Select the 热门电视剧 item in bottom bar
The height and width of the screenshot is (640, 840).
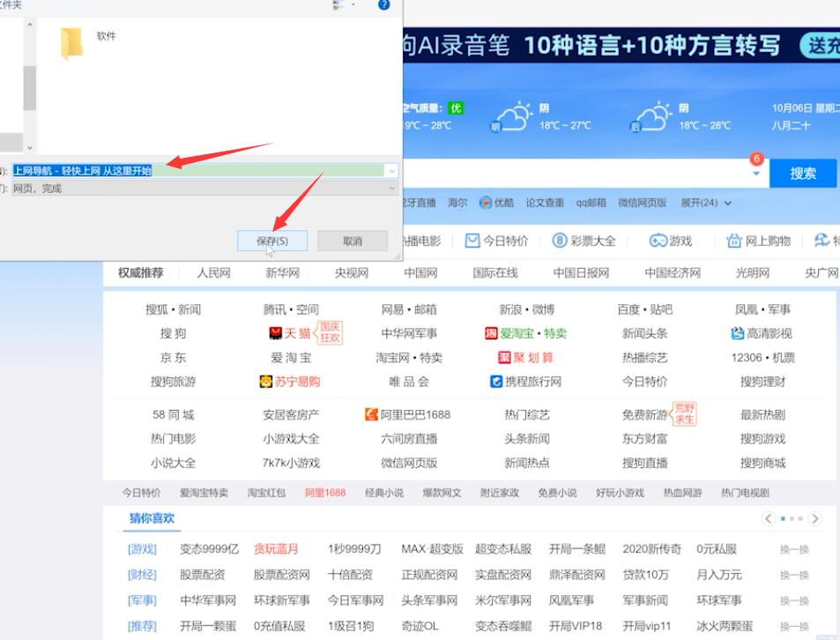tap(745, 493)
